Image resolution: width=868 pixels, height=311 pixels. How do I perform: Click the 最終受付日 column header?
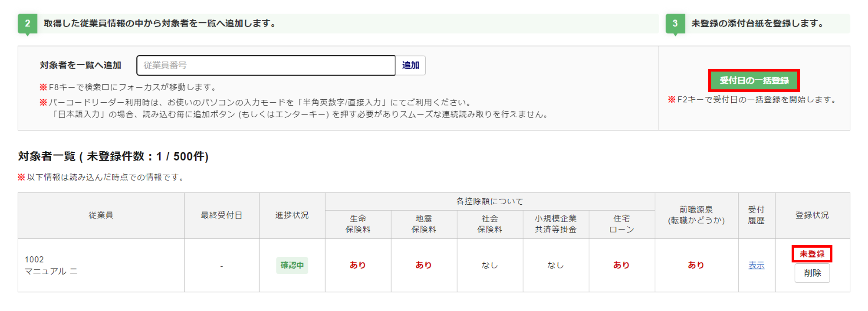[x=221, y=216]
